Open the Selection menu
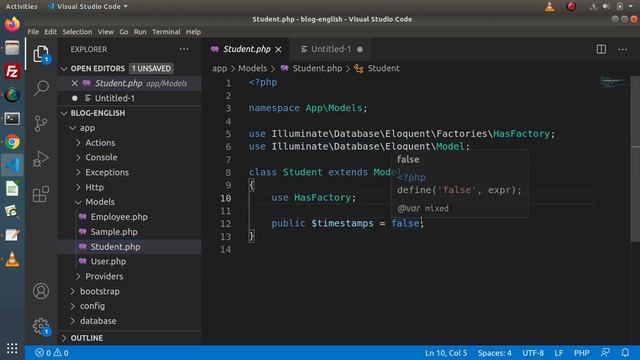Screen dimensions: 640x360 pyautogui.click(x=77, y=32)
